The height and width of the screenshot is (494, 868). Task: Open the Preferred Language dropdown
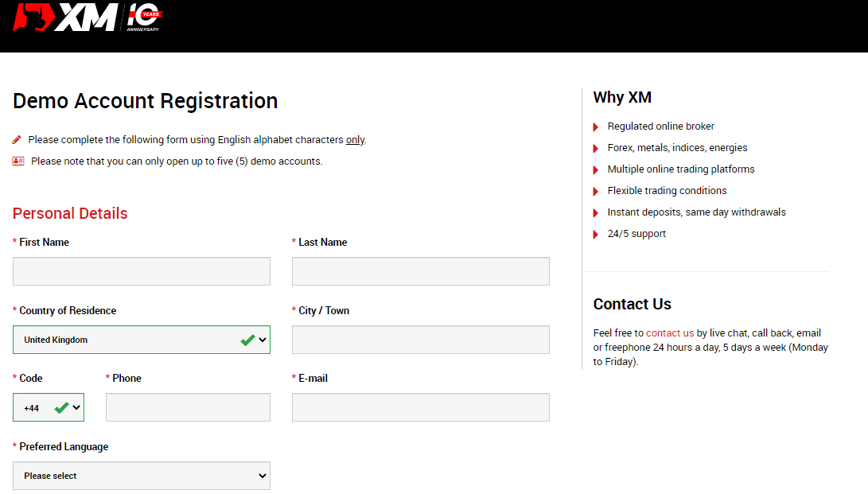point(142,476)
